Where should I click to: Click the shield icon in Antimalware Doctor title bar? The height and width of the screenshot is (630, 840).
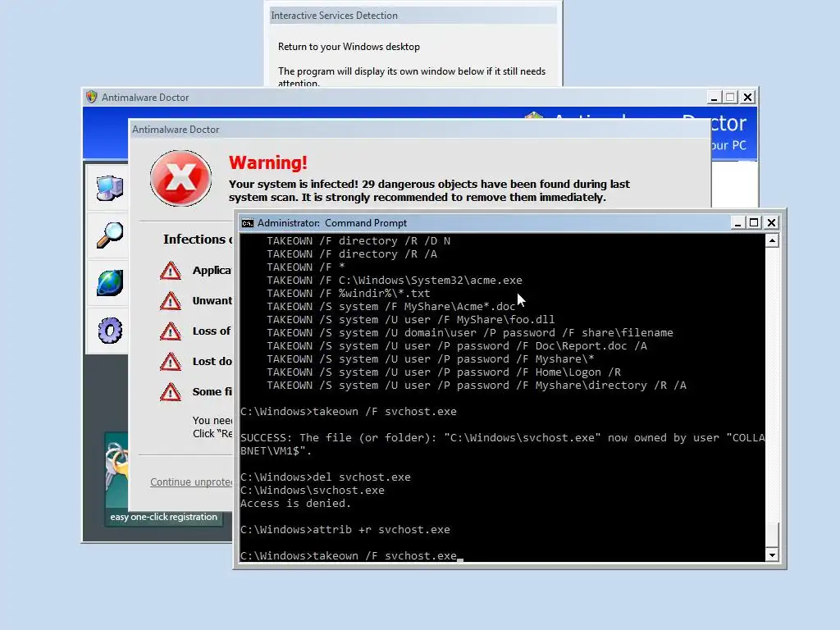(x=92, y=97)
